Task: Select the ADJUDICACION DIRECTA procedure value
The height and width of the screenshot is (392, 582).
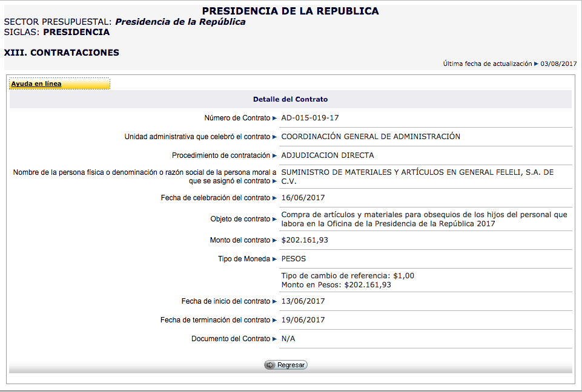Action: tap(328, 155)
